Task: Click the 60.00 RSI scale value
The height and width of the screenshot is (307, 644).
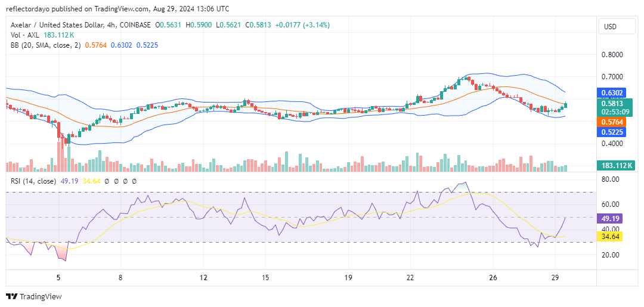Action: coord(612,204)
